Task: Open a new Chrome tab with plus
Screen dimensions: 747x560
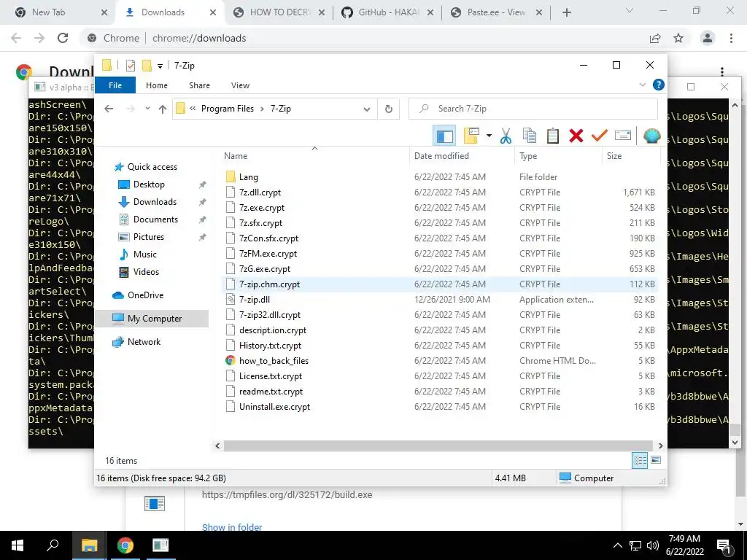Action: [566, 12]
